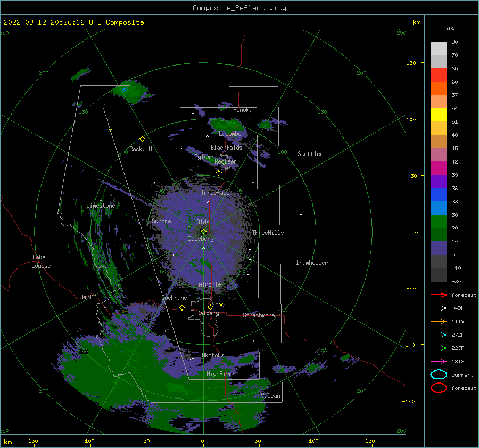Click the red forecast arrow in legend
The width and height of the screenshot is (479, 448).
pos(439,295)
